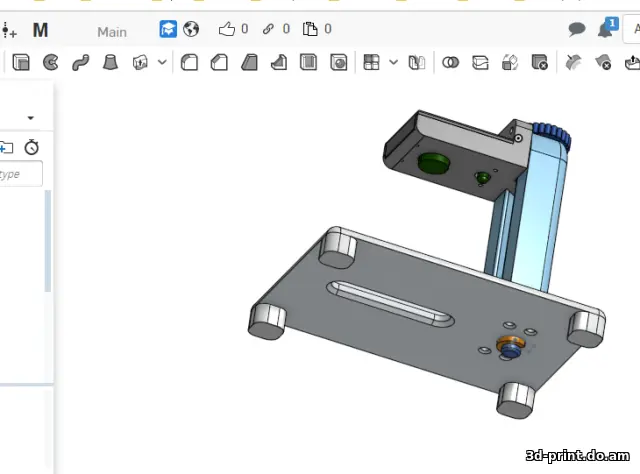Select the Chamfer tool

click(x=219, y=62)
